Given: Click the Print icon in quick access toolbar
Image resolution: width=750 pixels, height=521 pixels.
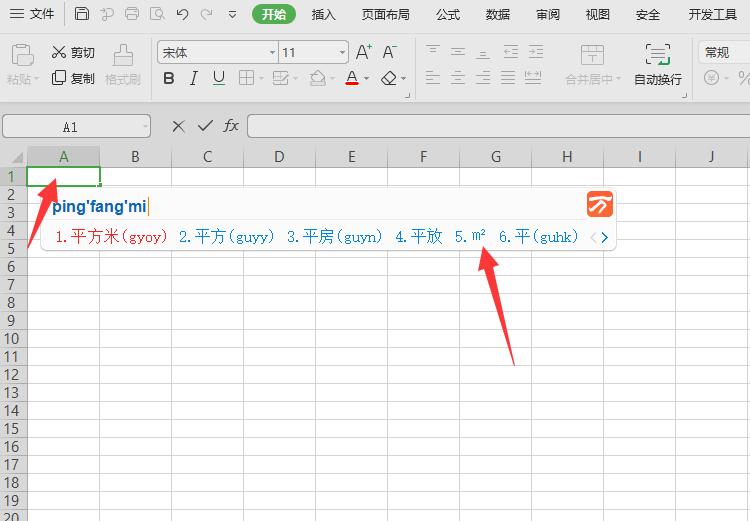Looking at the screenshot, I should [x=132, y=14].
